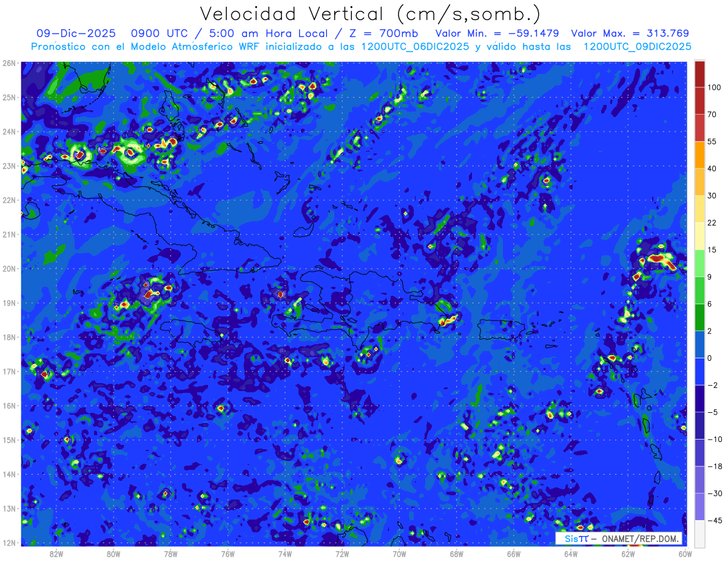
Task: Click the yellow colorbar segment between 22 and 30
Action: pos(699,209)
